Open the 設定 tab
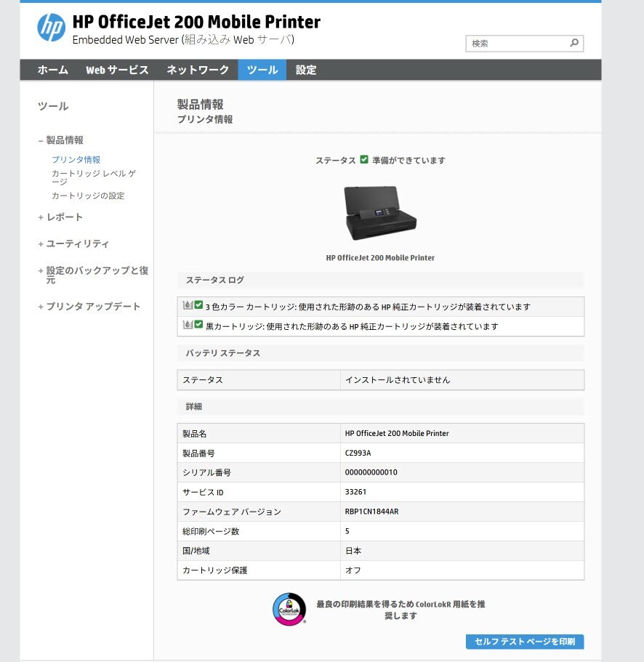Image resolution: width=644 pixels, height=662 pixels. [x=306, y=70]
